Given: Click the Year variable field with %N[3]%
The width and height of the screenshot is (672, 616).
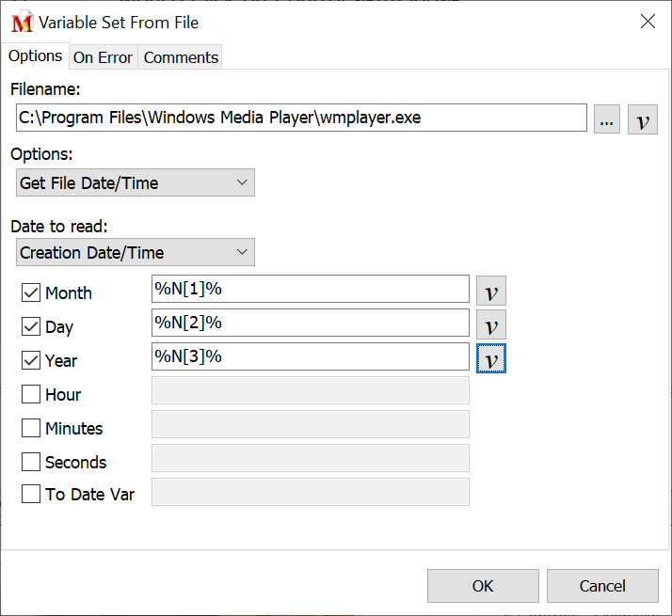Looking at the screenshot, I should pyautogui.click(x=310, y=356).
